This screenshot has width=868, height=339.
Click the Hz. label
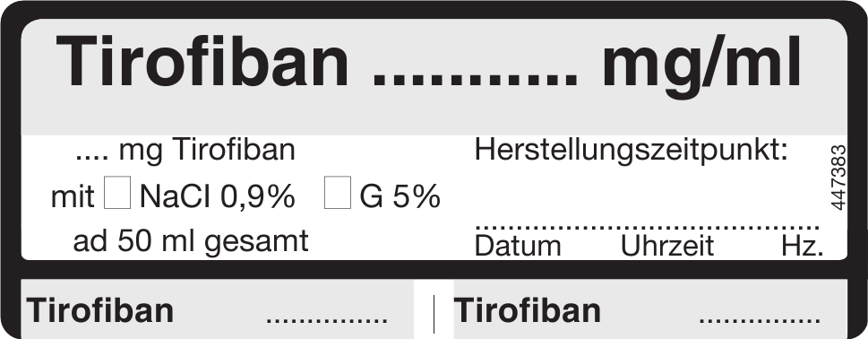[802, 247]
